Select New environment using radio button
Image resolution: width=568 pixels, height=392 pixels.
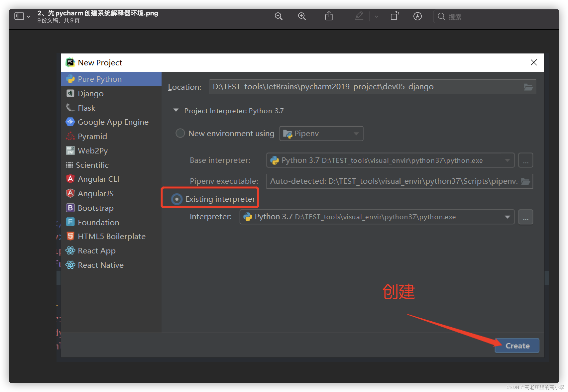point(180,133)
